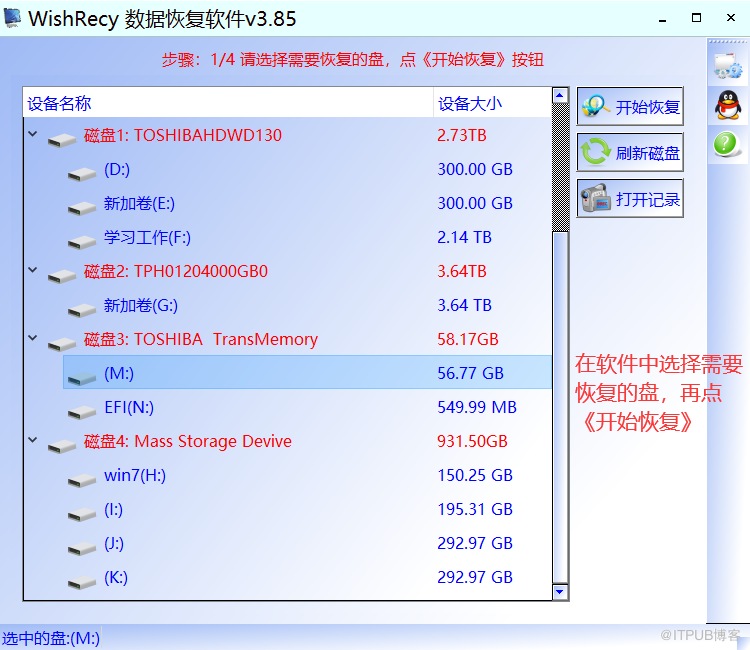Click the drive icon beside win7(H:)
750x650 pixels.
(x=82, y=480)
